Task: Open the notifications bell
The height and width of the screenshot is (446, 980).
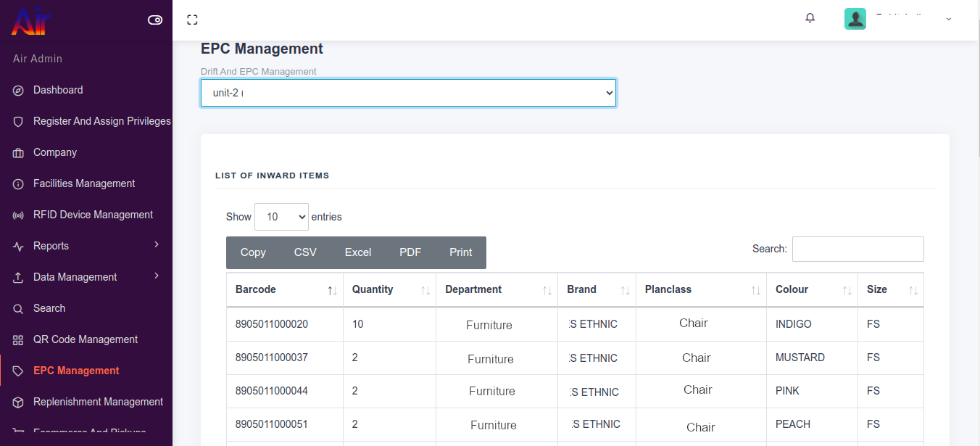Action: coord(810,18)
